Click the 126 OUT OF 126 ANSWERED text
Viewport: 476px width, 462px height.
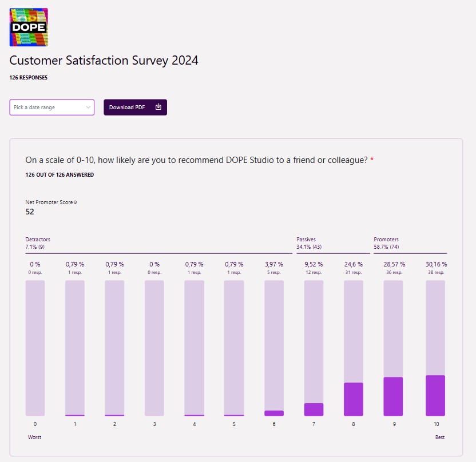(x=59, y=175)
